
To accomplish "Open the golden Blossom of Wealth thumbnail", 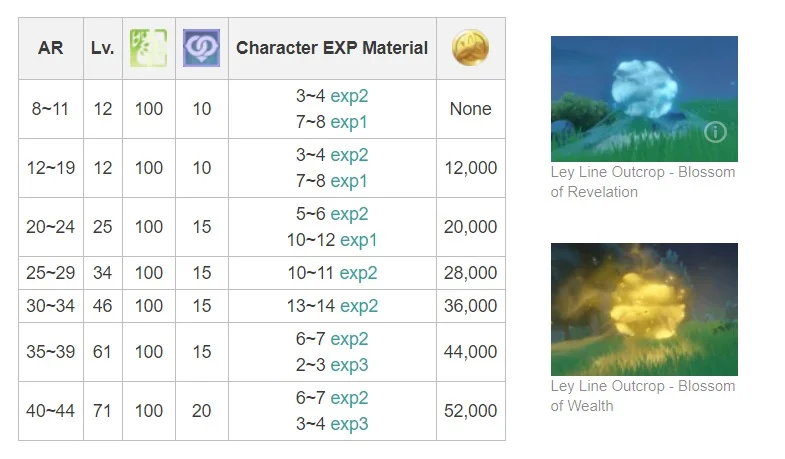I will (x=643, y=309).
